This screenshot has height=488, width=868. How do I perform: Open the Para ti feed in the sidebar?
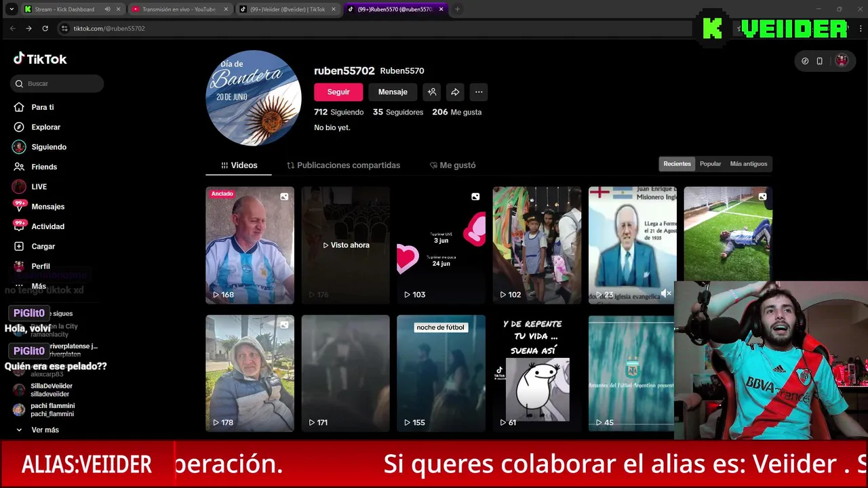[42, 107]
